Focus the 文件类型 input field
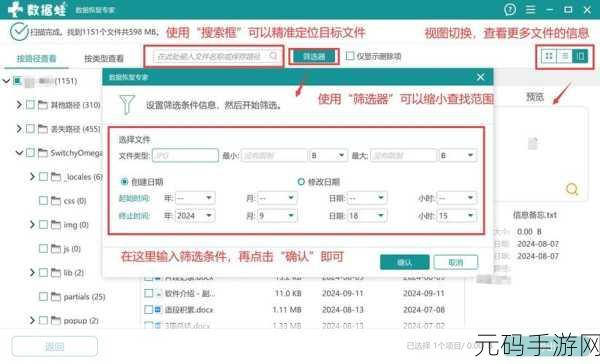This screenshot has height=364, width=600. click(x=186, y=155)
